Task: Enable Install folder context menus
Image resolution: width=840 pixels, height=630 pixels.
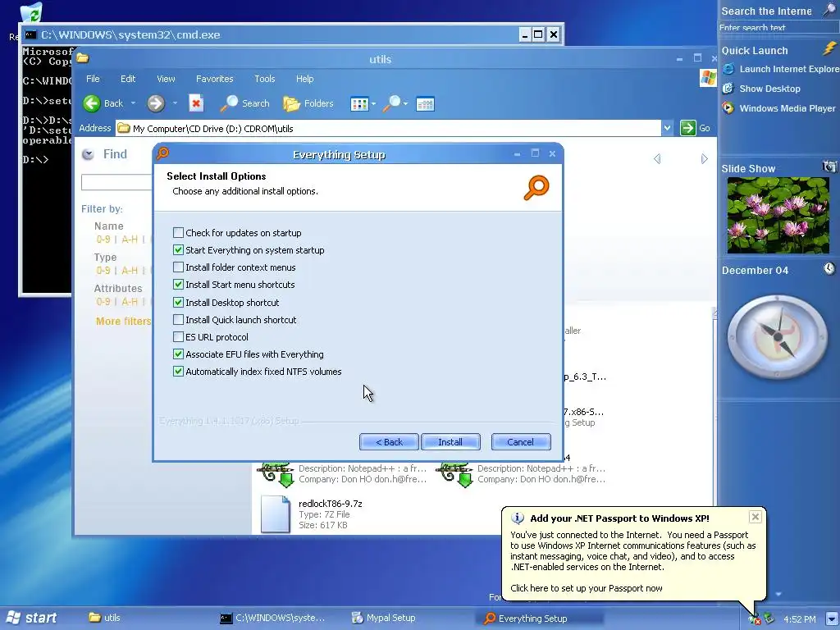Action: click(178, 267)
